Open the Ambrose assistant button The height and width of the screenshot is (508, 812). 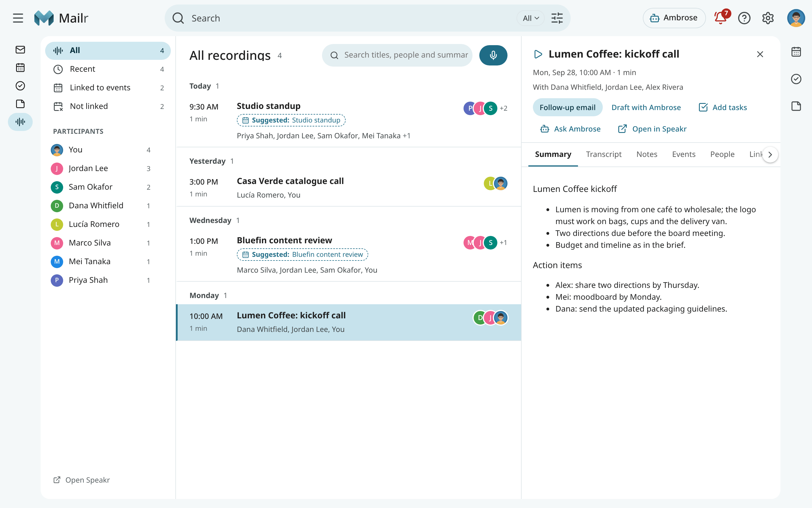pos(674,18)
